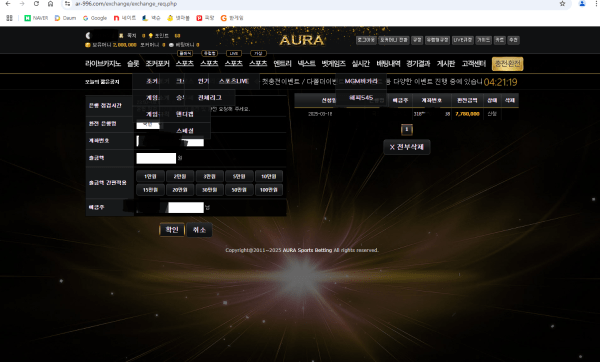
Task: Click X 전부삭제 delete-all button
Action: pos(407,147)
